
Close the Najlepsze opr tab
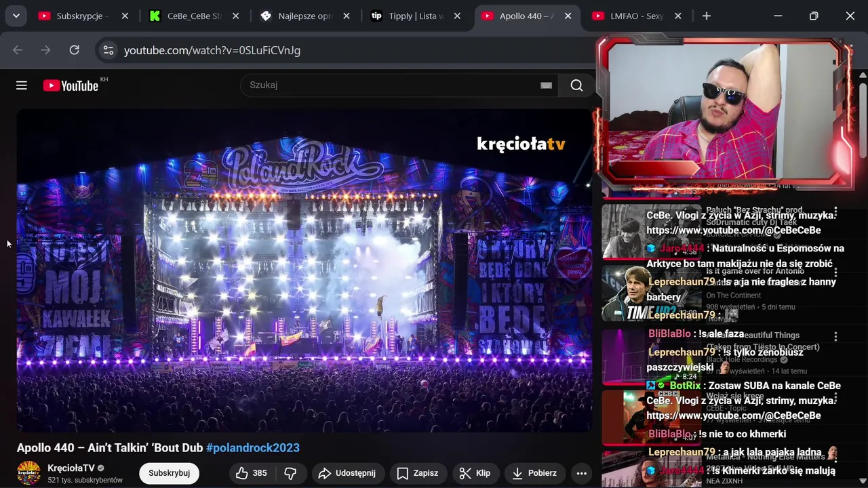point(346,16)
